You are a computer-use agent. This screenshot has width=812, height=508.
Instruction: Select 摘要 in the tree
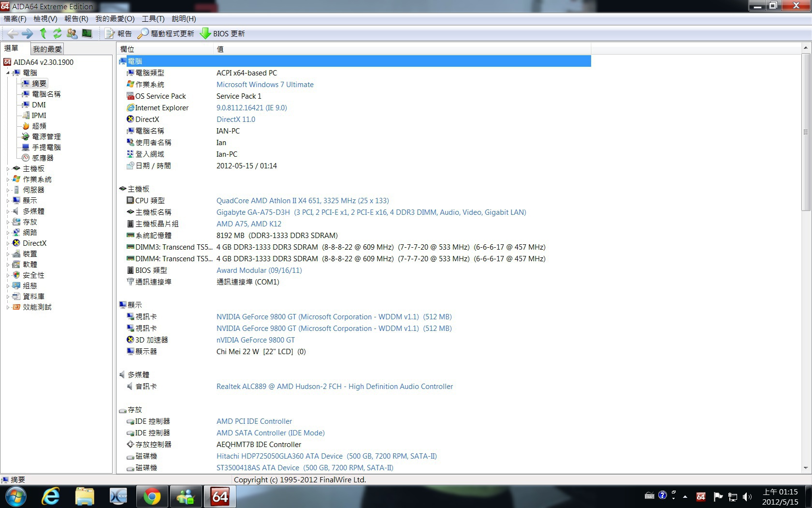[39, 84]
